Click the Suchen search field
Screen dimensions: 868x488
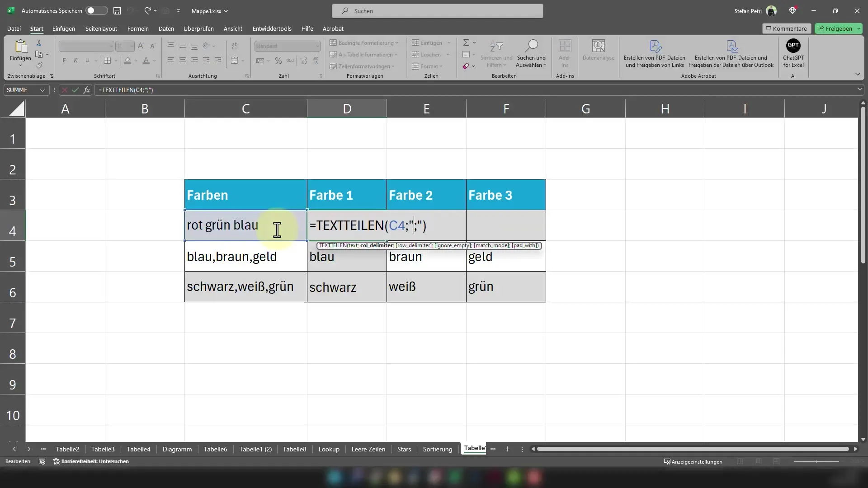point(437,11)
